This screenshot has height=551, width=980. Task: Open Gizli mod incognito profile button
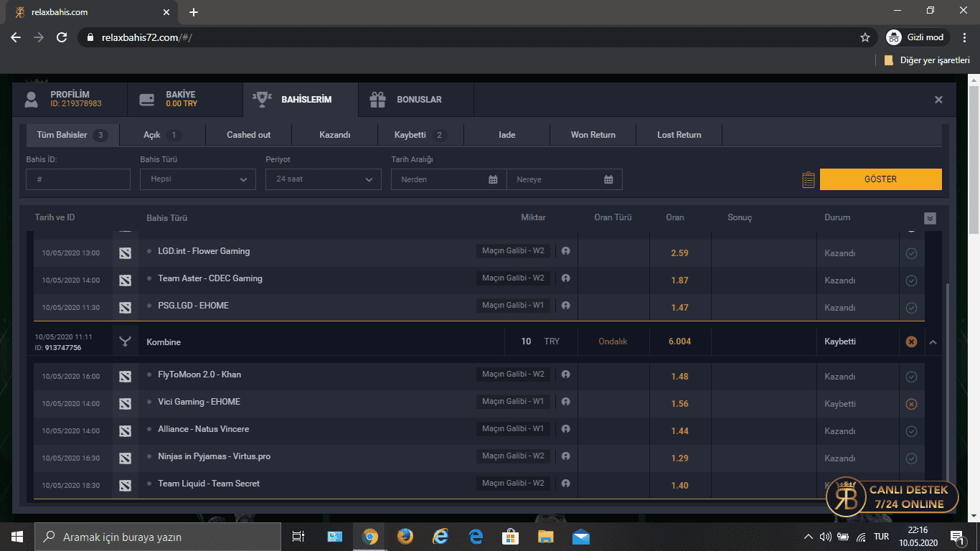click(x=918, y=37)
